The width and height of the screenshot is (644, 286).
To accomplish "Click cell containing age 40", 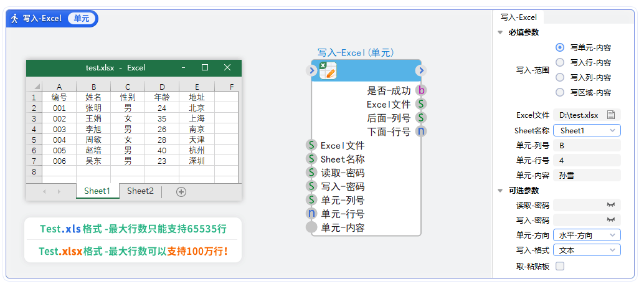I will [162, 150].
